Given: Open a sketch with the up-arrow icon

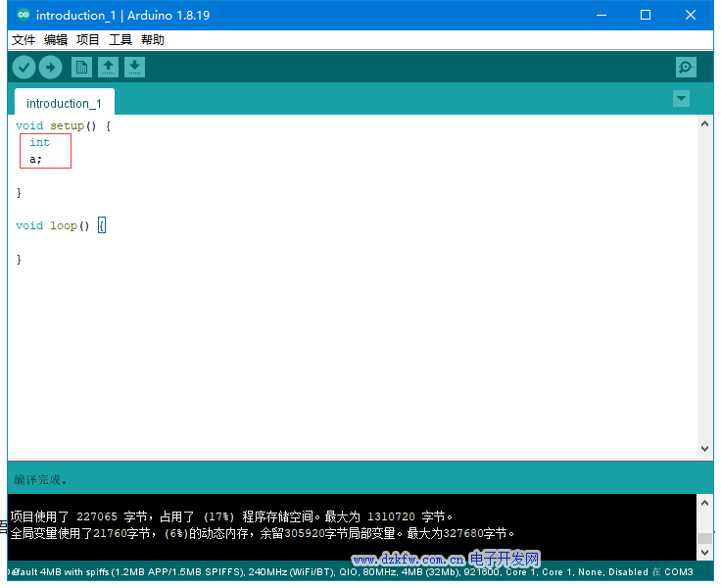Looking at the screenshot, I should (x=109, y=68).
